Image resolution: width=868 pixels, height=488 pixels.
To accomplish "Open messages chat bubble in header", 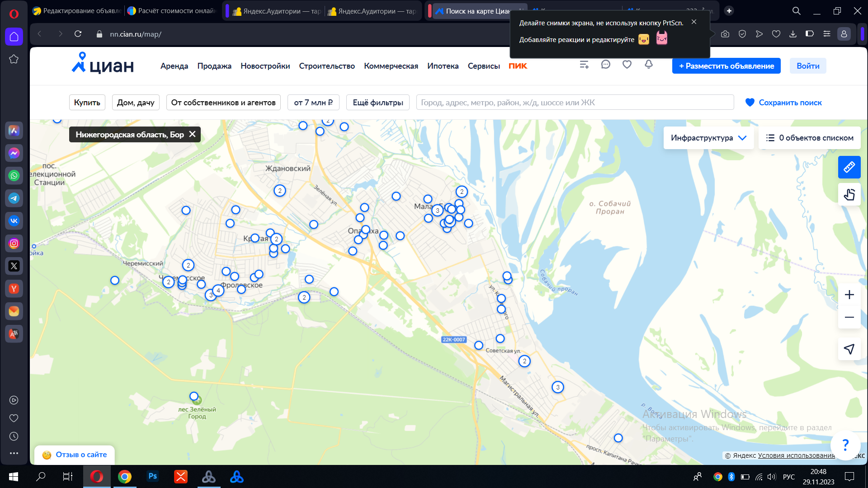I will point(605,65).
